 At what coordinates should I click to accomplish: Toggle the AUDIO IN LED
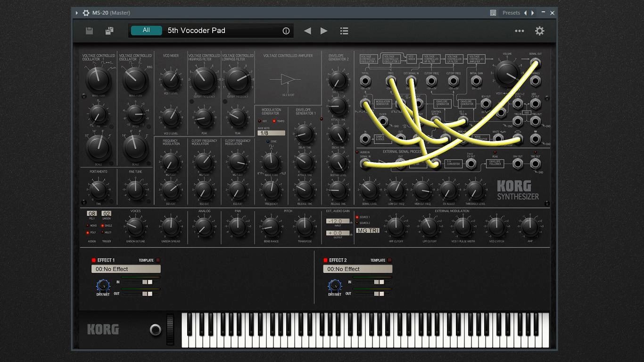[x=357, y=152]
